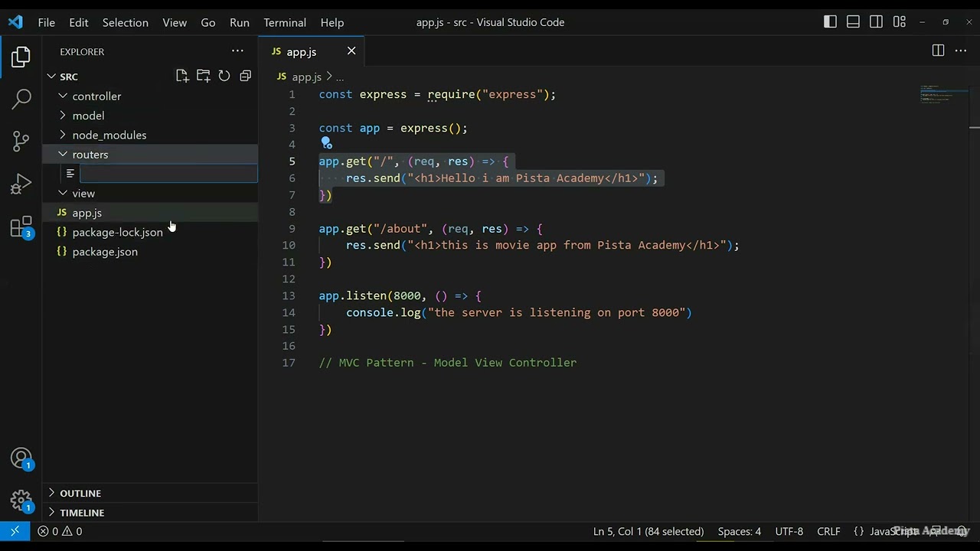Click the new file name input field

click(168, 174)
